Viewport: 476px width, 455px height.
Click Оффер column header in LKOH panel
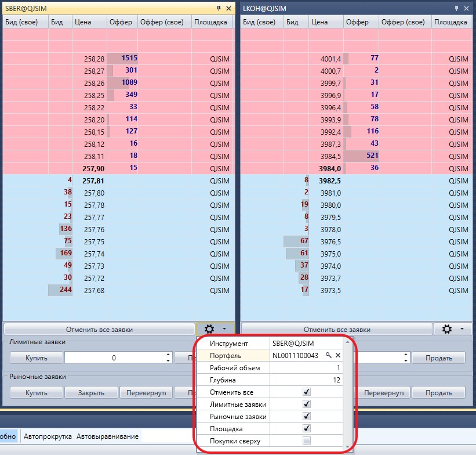click(361, 22)
